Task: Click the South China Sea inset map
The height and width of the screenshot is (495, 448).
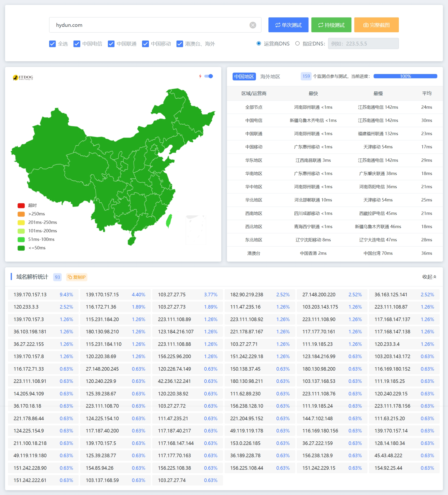Action: tap(196, 230)
